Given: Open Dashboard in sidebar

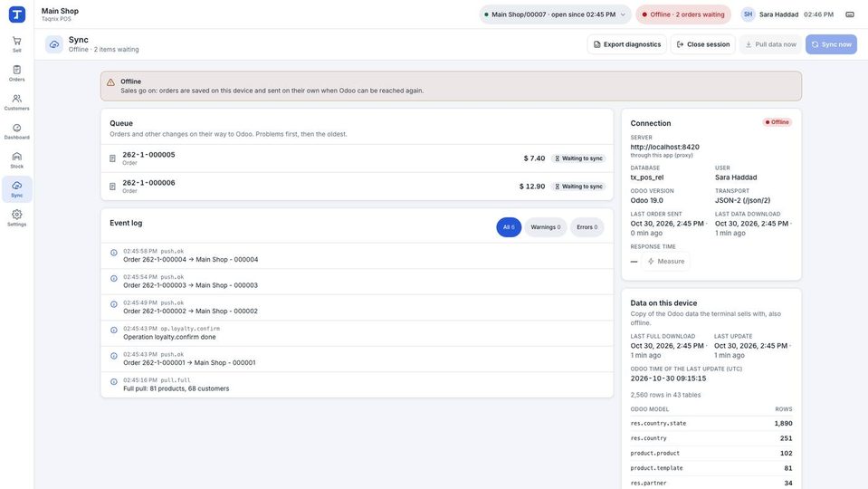Looking at the screenshot, I should tap(16, 131).
